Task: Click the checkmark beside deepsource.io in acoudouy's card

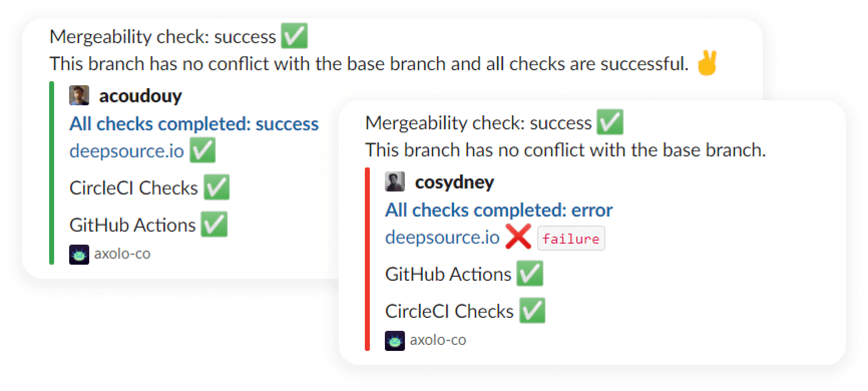Action: coord(202,149)
